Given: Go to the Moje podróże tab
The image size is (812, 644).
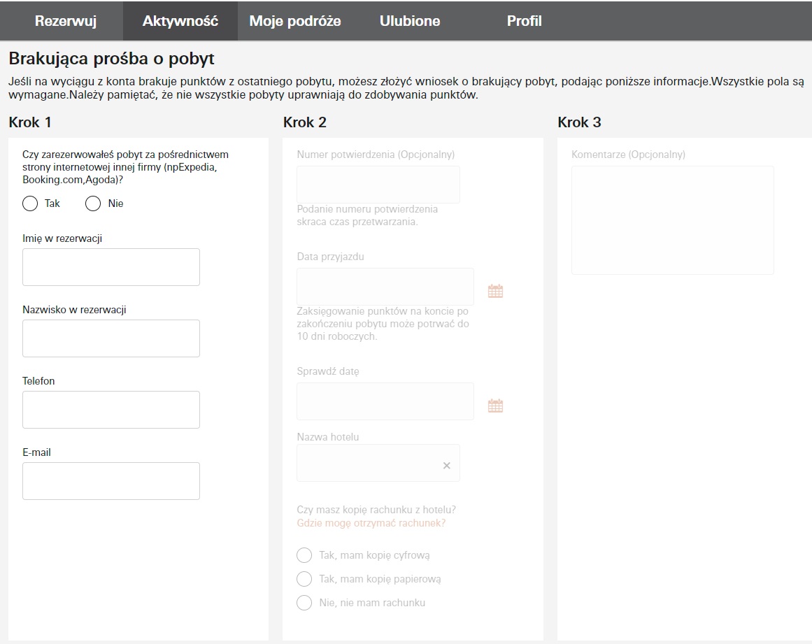Looking at the screenshot, I should pyautogui.click(x=295, y=21).
